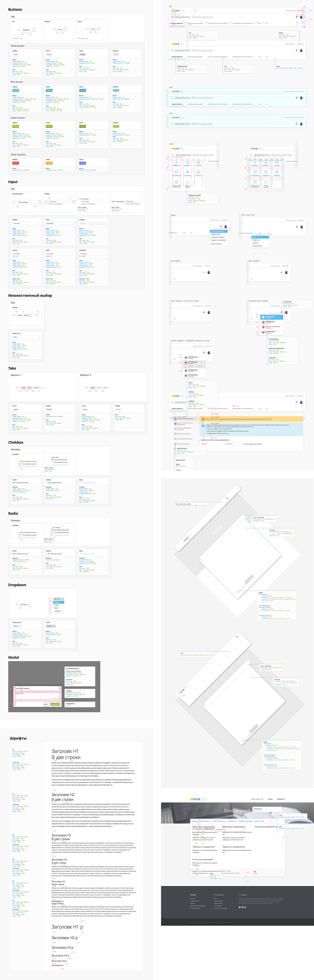Open Управление gear icon in green-grid shortcuts panel

(x=266, y=172)
